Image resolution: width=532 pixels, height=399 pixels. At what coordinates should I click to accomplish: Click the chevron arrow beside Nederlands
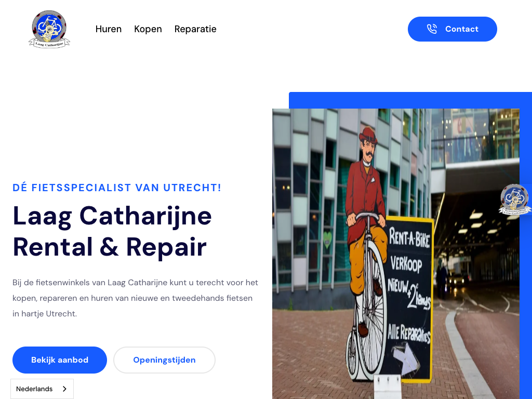(x=64, y=389)
